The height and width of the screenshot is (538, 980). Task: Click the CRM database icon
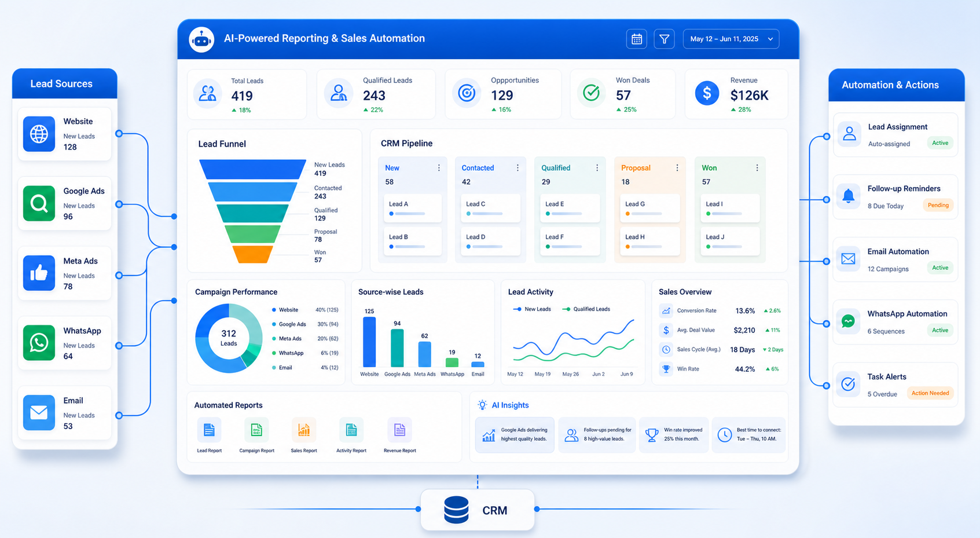click(456, 510)
